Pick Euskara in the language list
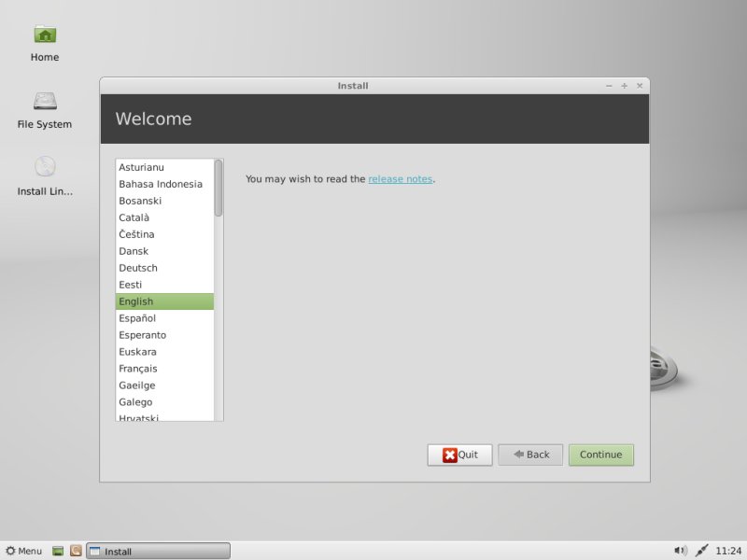 pyautogui.click(x=164, y=352)
